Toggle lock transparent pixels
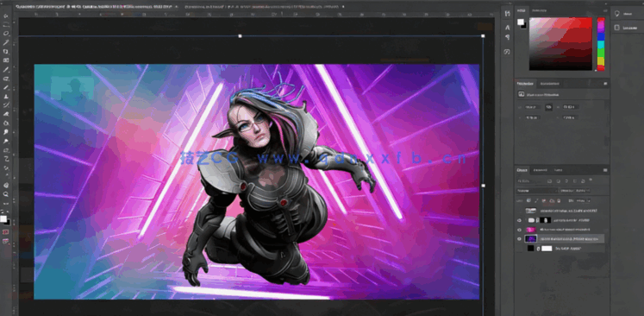644x316 pixels. (x=529, y=201)
